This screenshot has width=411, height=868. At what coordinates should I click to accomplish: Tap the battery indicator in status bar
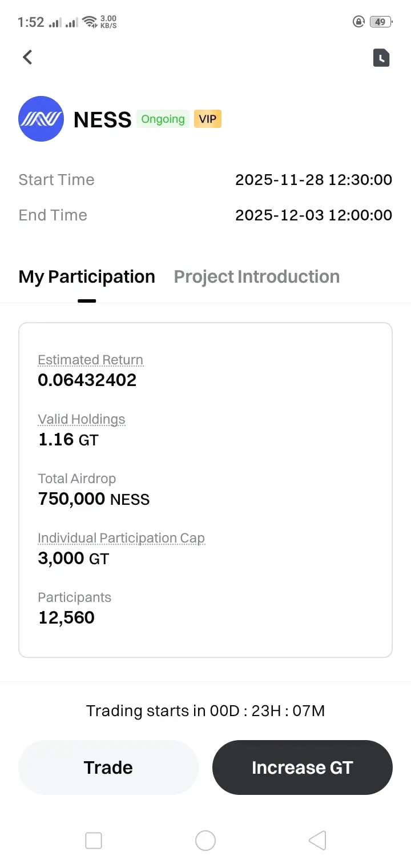pos(379,22)
